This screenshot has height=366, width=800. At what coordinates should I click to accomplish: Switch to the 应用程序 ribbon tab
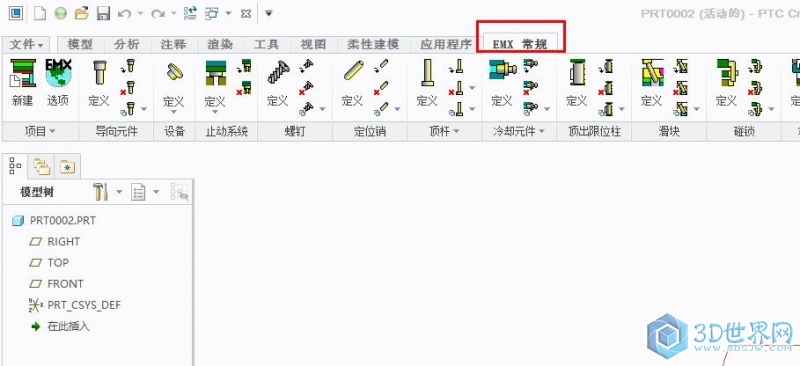click(x=446, y=45)
